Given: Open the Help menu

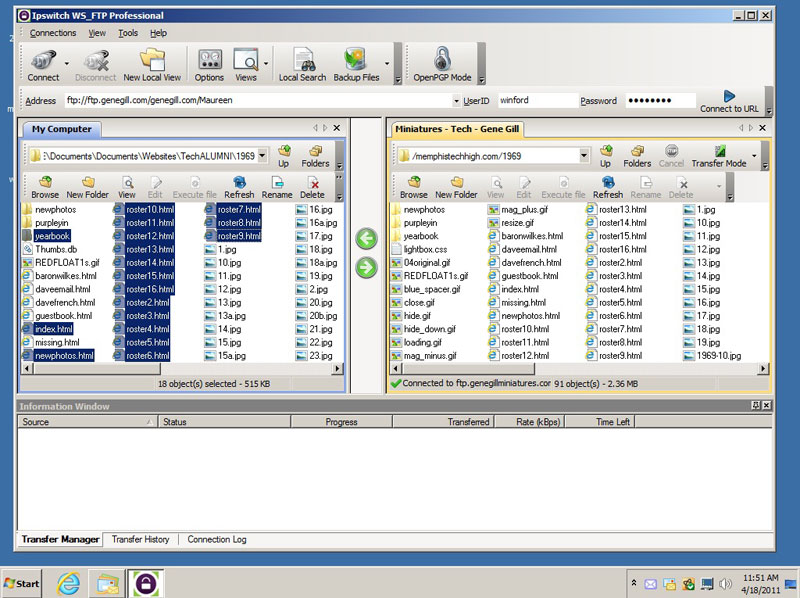Looking at the screenshot, I should [158, 33].
